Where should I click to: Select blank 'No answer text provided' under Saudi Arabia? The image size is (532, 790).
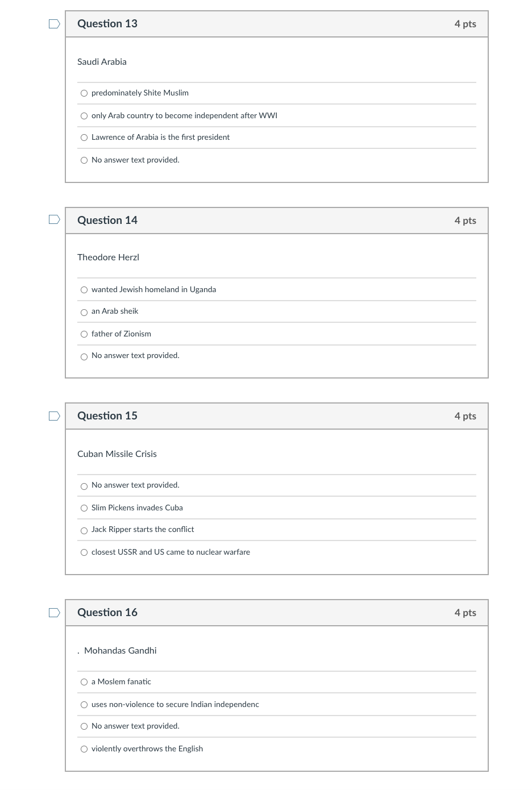[84, 160]
